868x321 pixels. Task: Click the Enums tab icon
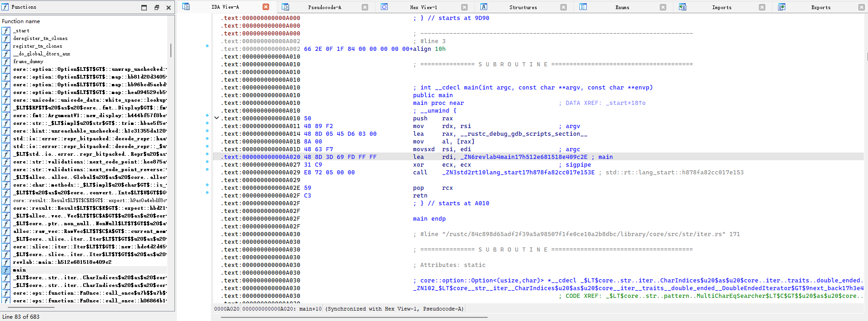(x=583, y=7)
